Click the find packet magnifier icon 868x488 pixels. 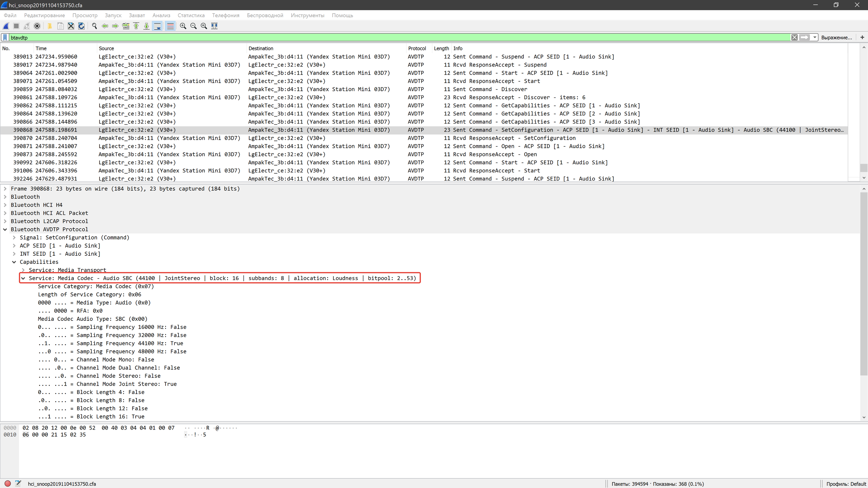coord(94,26)
